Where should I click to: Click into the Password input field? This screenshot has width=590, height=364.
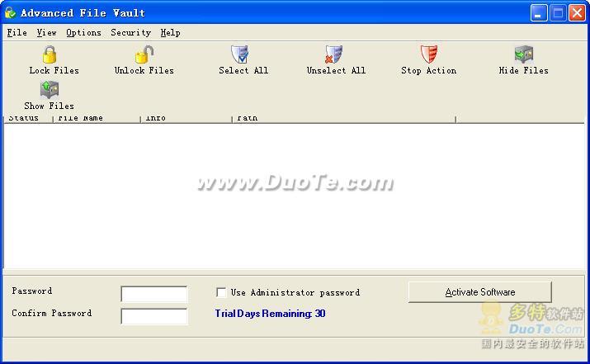tap(153, 294)
